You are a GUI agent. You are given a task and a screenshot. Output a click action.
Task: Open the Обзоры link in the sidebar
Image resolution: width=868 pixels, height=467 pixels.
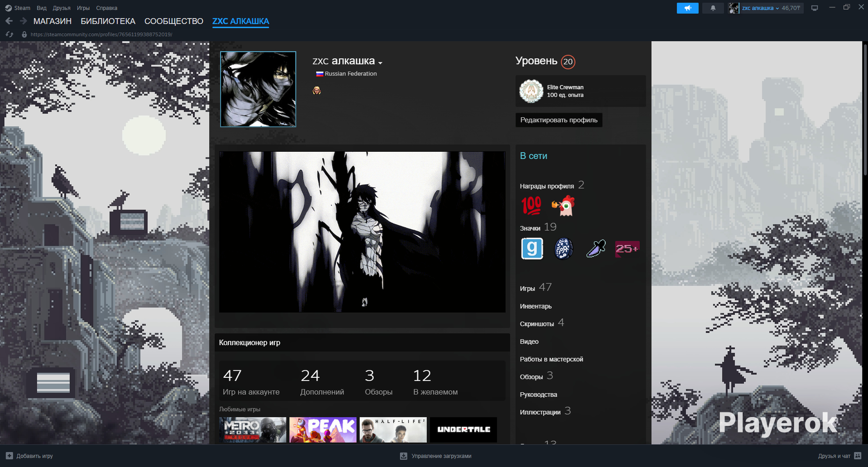point(536,376)
